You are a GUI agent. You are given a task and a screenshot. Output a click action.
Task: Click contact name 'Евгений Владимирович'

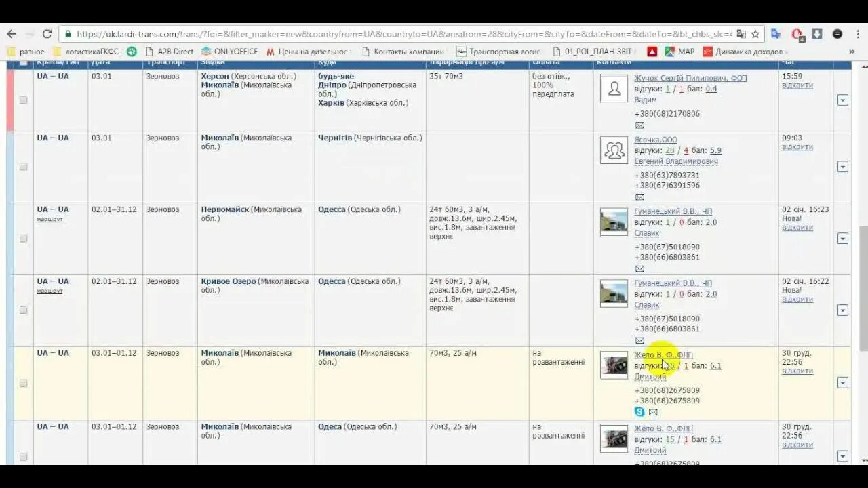[676, 162]
